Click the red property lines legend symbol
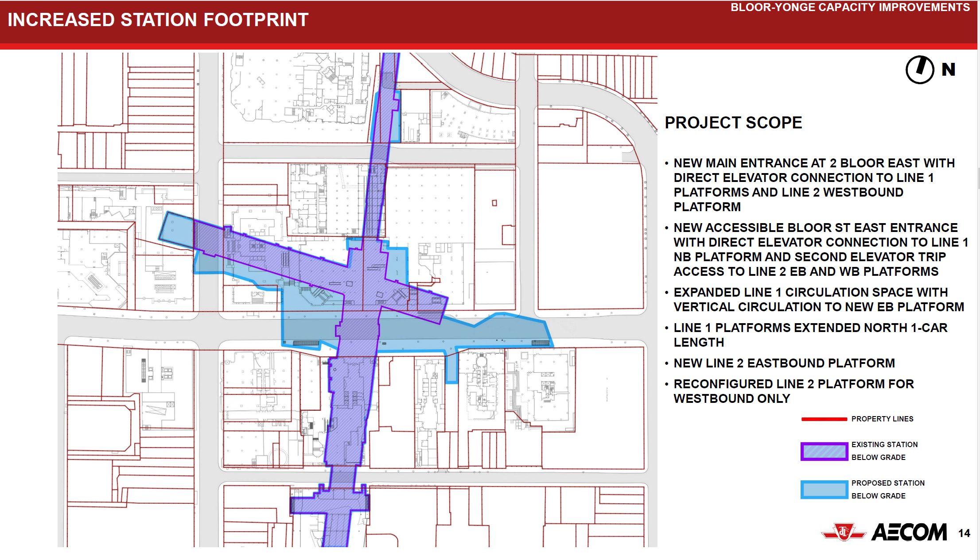This screenshot has height=560, width=980. [824, 419]
